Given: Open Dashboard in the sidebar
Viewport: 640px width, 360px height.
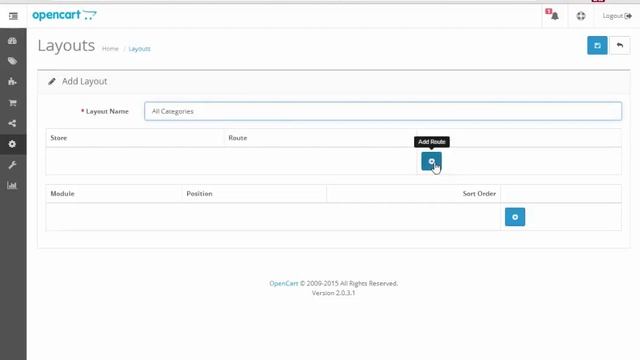Looking at the screenshot, I should click(12, 41).
